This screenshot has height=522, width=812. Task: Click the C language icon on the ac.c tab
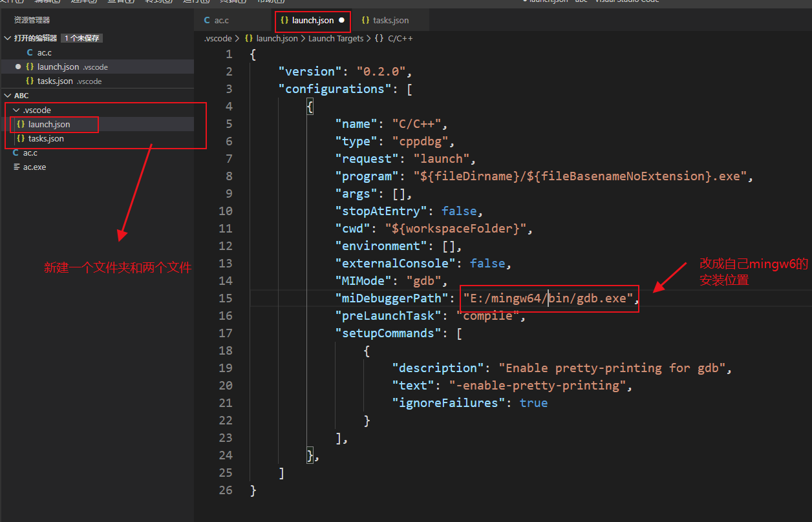[206, 20]
